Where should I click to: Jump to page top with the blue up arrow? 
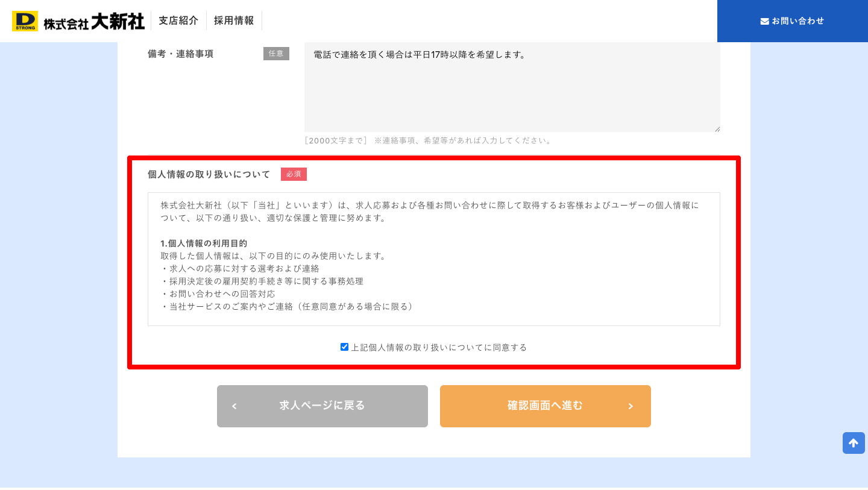pyautogui.click(x=854, y=443)
